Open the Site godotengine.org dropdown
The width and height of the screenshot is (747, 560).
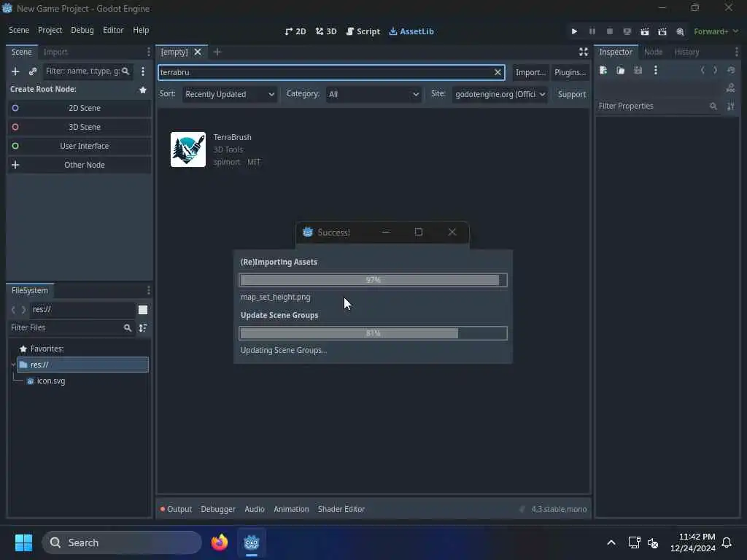[x=500, y=94]
